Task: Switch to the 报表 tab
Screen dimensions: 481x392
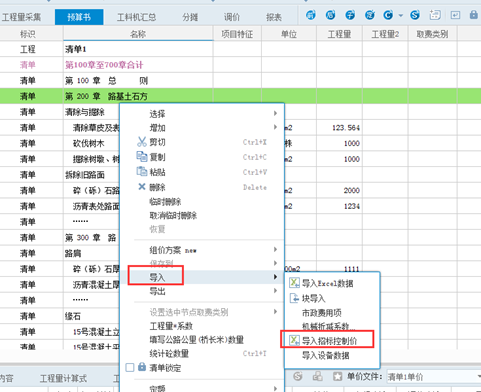Action: 274,17
